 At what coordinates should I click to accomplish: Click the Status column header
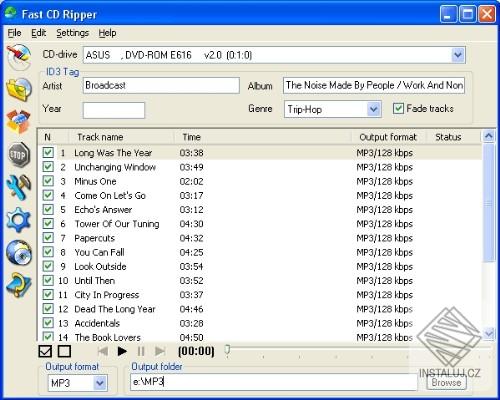tap(453, 137)
